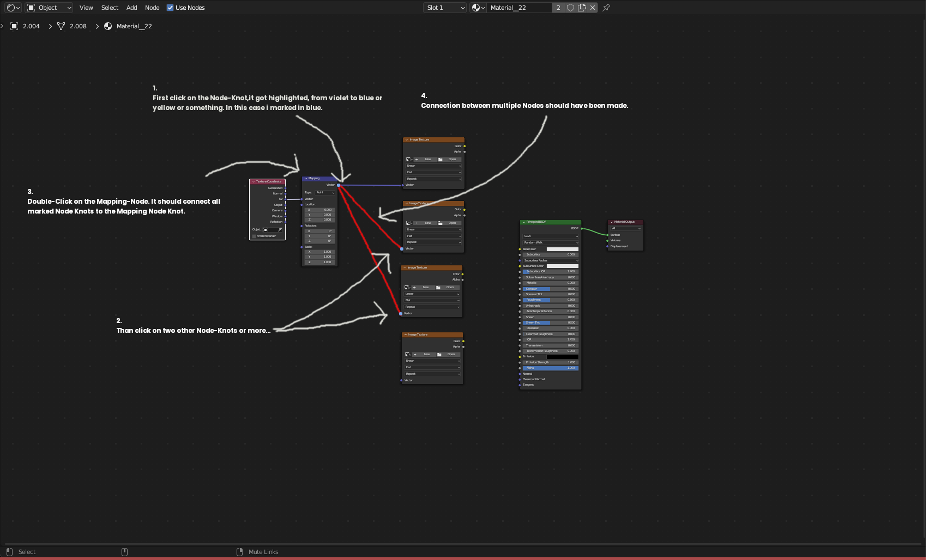
Task: Click the Material__22 name field in header
Action: (520, 8)
